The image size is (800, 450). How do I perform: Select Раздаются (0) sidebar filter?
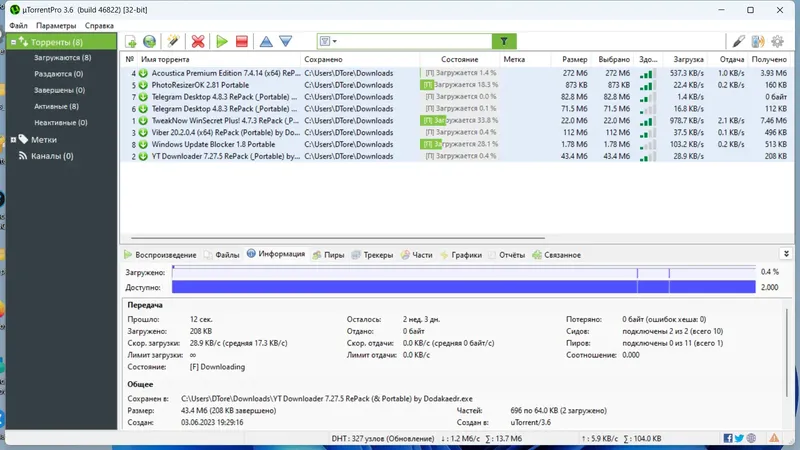pos(59,74)
